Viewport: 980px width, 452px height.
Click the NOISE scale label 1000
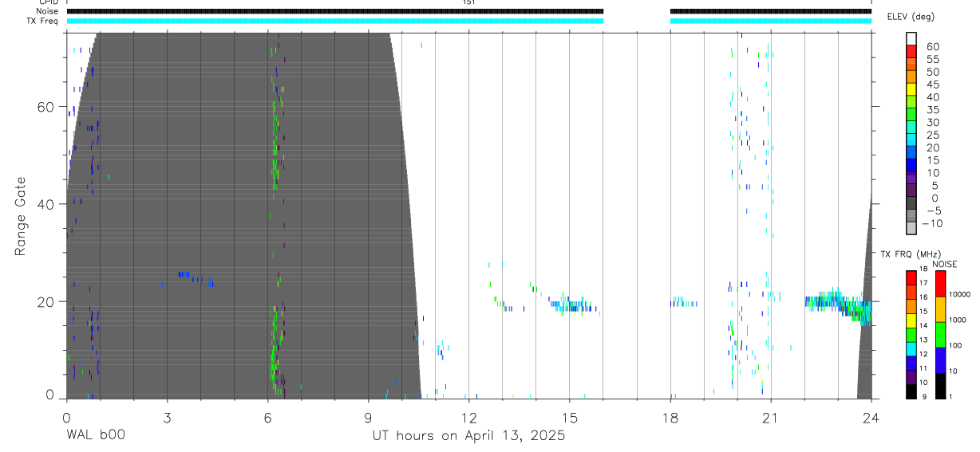(x=957, y=320)
